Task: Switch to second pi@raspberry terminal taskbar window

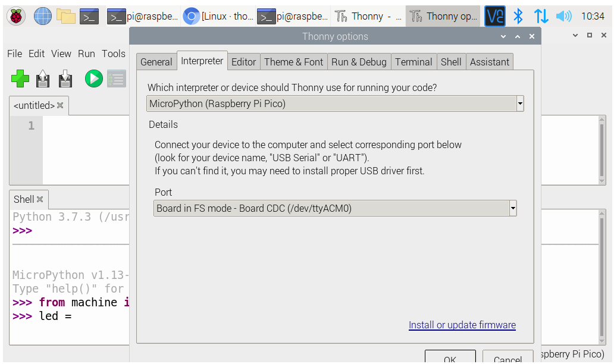Action: click(293, 17)
